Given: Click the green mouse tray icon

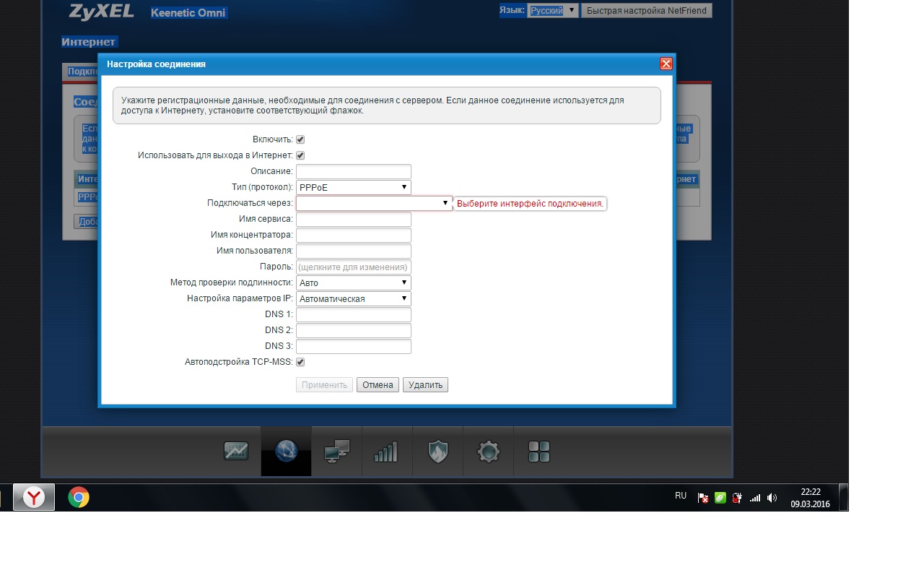Looking at the screenshot, I should [720, 498].
